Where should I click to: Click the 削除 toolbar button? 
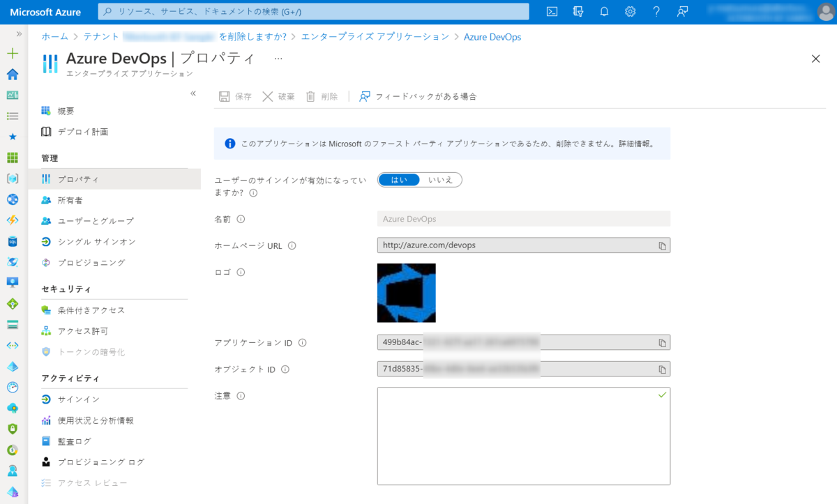tap(322, 97)
